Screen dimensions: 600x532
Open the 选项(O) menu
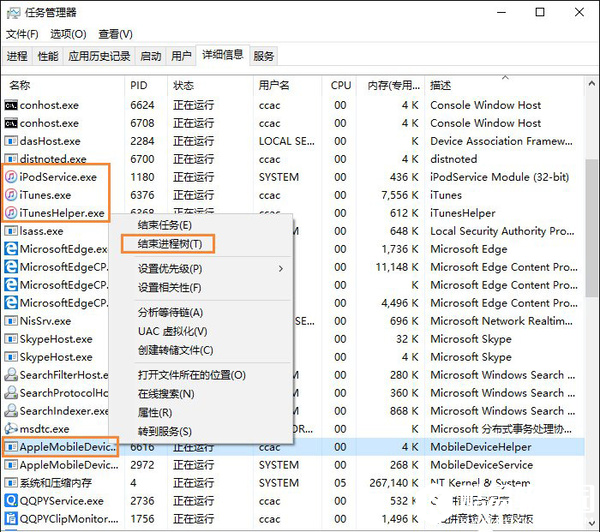pos(68,34)
